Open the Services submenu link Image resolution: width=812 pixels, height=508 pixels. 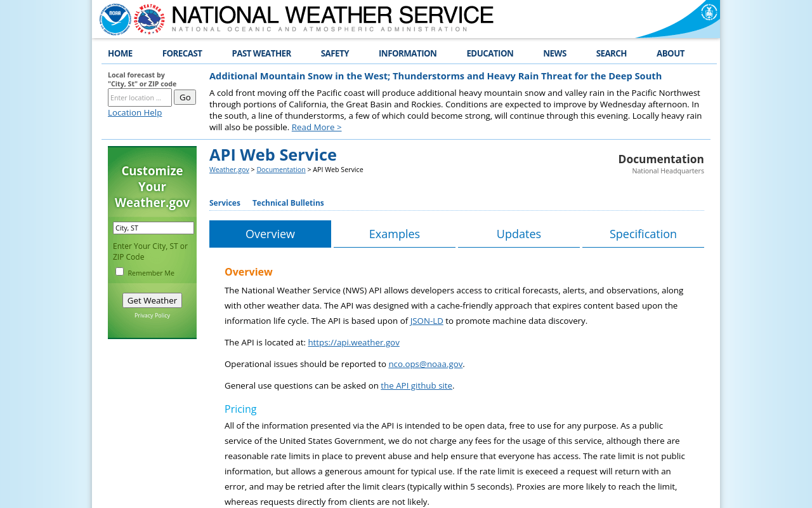[x=225, y=203]
